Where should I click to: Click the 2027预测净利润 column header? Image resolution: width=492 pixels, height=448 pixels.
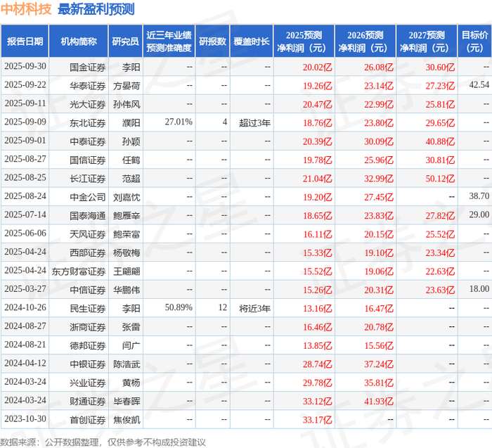[x=427, y=41]
